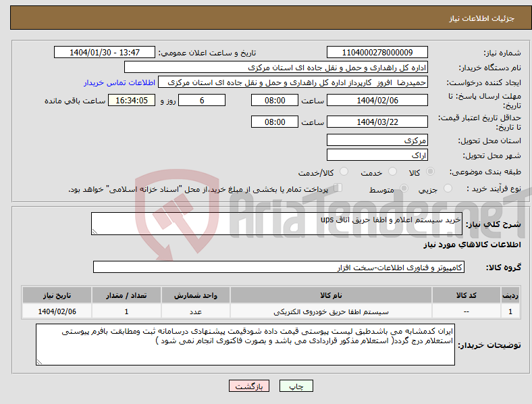The image size is (532, 404).
Task: Click the buyer notes textarea ایران کدمشابه
Action: 245,345
